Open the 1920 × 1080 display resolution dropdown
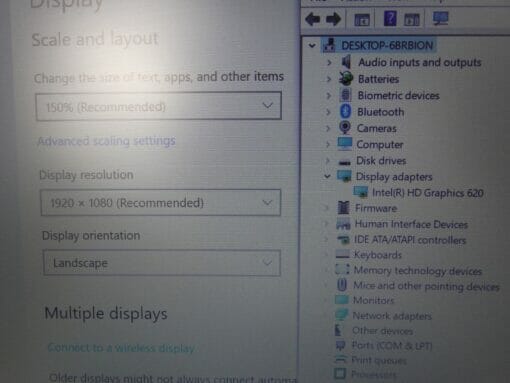 click(x=161, y=203)
